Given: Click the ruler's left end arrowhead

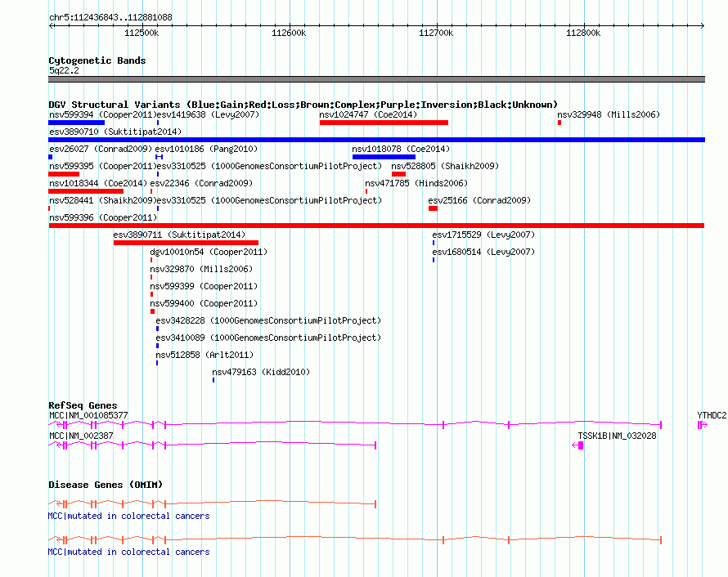Looking at the screenshot, I should click(x=52, y=26).
